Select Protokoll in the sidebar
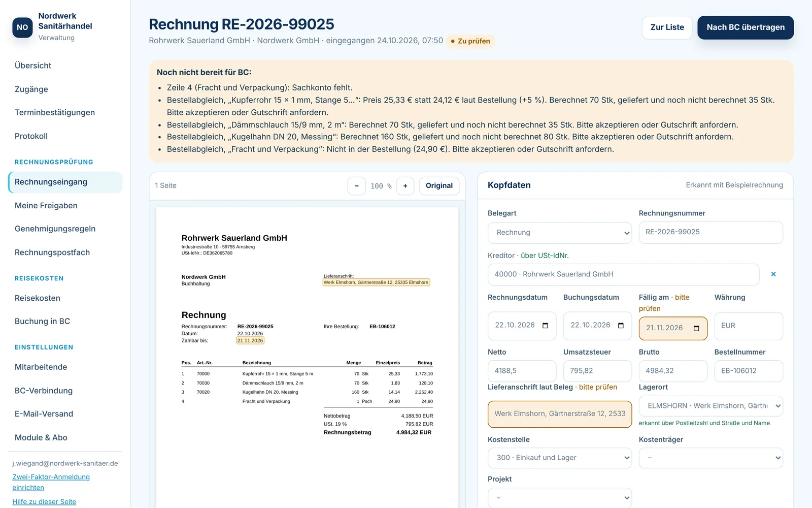 (65, 136)
